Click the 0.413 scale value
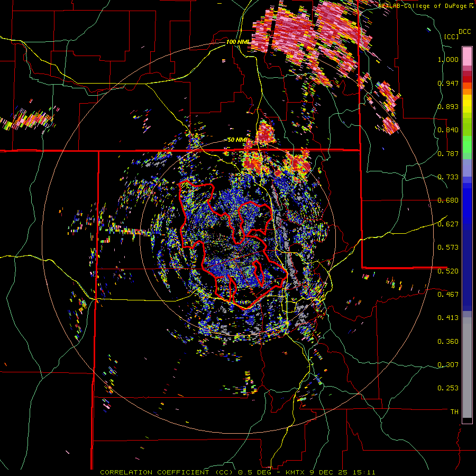The height and width of the screenshot is (476, 476). coord(448,318)
